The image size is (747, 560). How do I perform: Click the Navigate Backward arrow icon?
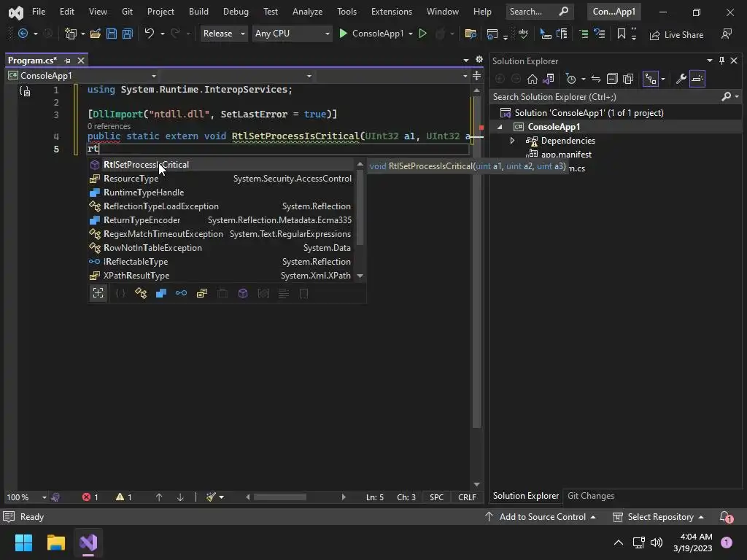coord(23,34)
